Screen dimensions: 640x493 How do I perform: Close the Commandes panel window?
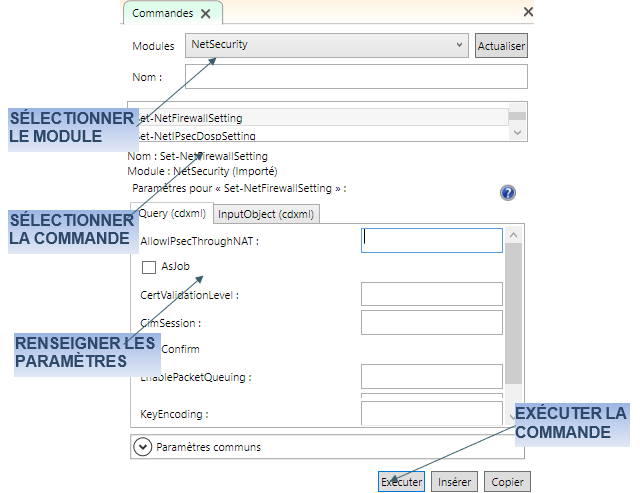[528, 12]
